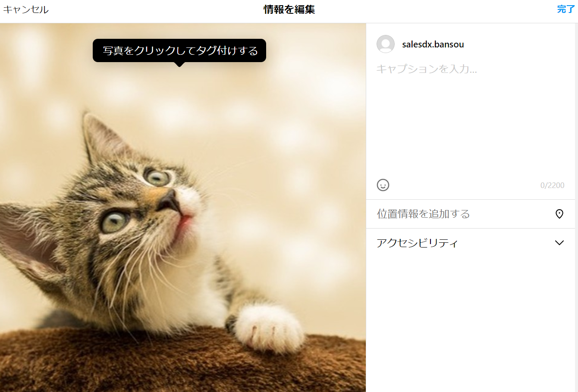The width and height of the screenshot is (578, 392).
Task: Click the 写真をクリックしてタグ付けする tooltip
Action: (179, 51)
